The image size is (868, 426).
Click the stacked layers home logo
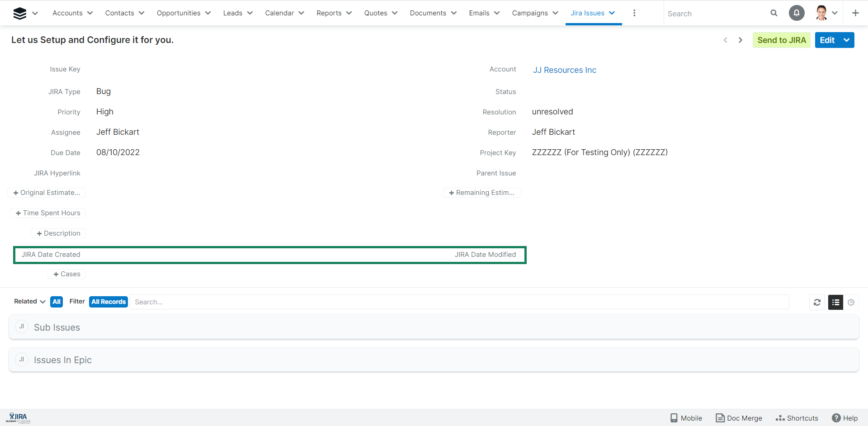pos(20,14)
